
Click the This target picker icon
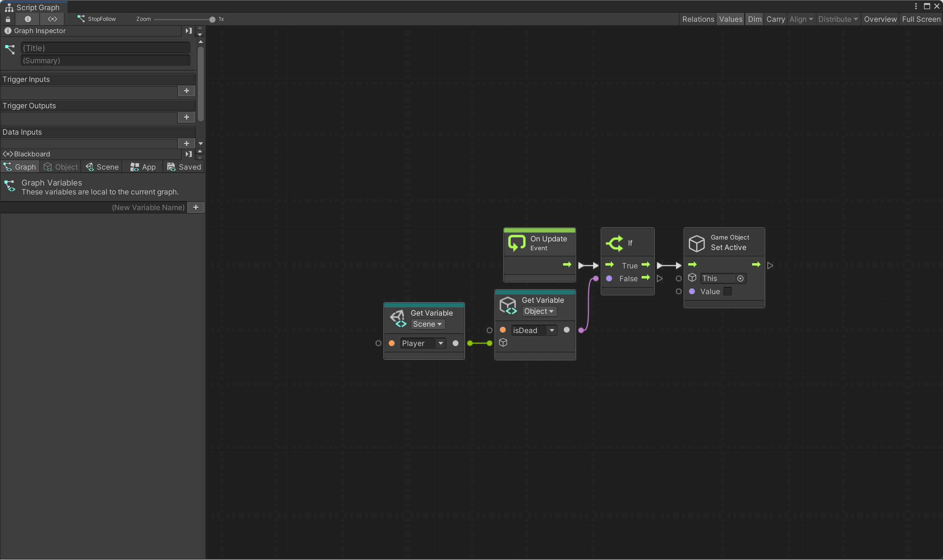740,278
